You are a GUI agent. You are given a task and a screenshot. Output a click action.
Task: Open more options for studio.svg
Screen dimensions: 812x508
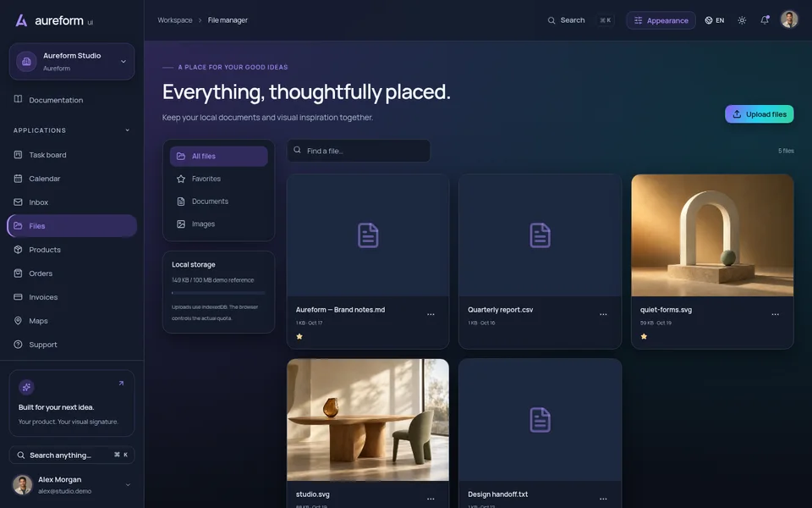(431, 499)
